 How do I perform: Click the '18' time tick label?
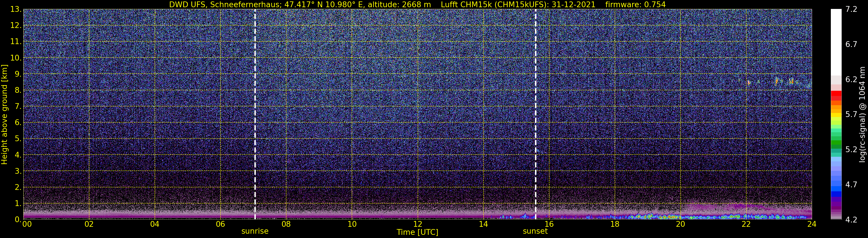[x=614, y=224]
